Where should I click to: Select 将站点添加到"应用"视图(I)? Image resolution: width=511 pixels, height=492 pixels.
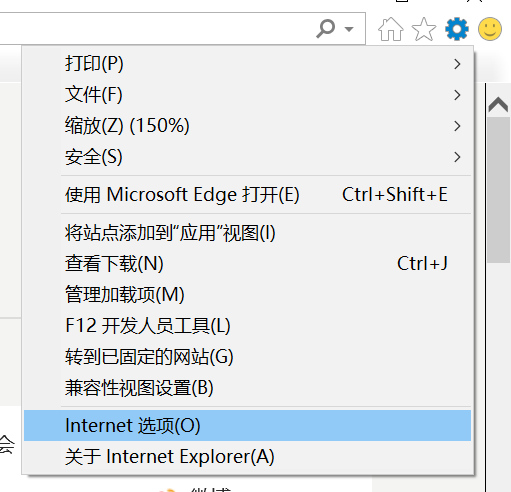tap(247, 233)
